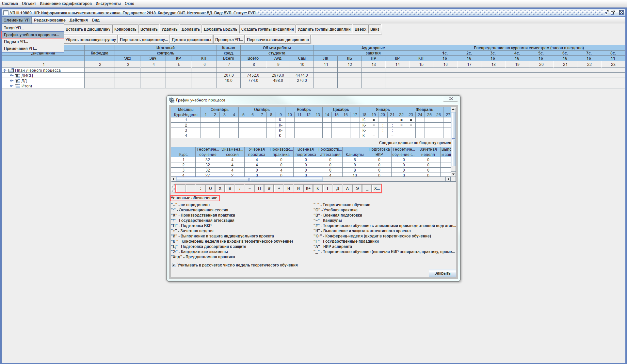Choose the "К+" conference week symbol button
The height and width of the screenshot is (364, 627).
pyautogui.click(x=308, y=189)
